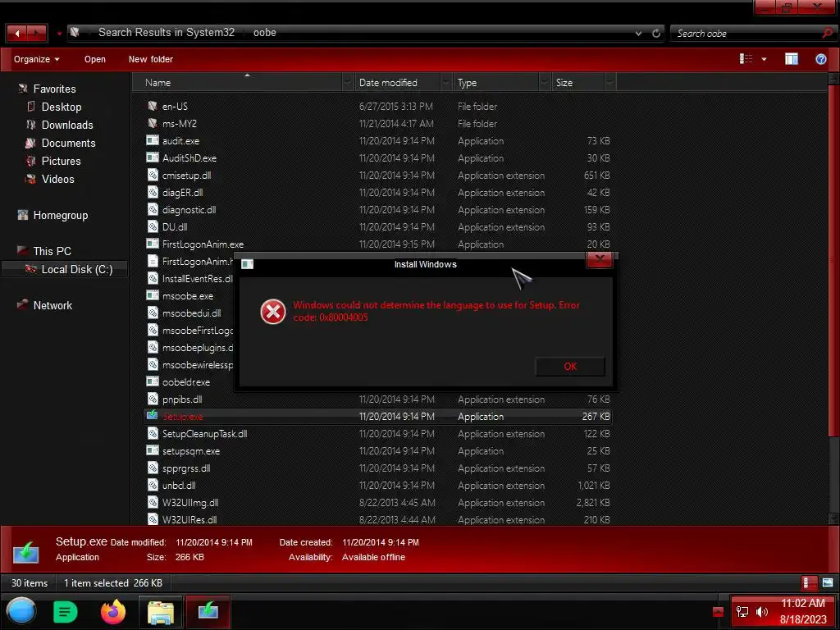This screenshot has height=630, width=840.
Task: Click the red error icon in the dialog
Action: pyautogui.click(x=272, y=312)
